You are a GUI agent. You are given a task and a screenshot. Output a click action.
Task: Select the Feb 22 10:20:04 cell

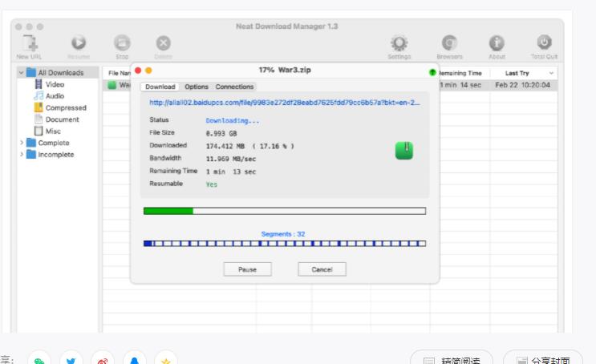coord(523,85)
